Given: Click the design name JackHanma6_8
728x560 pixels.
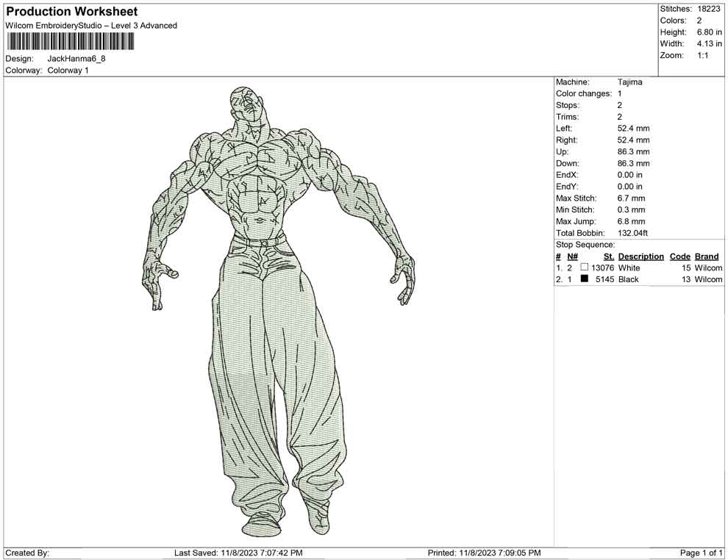Looking at the screenshot, I should click(x=76, y=59).
